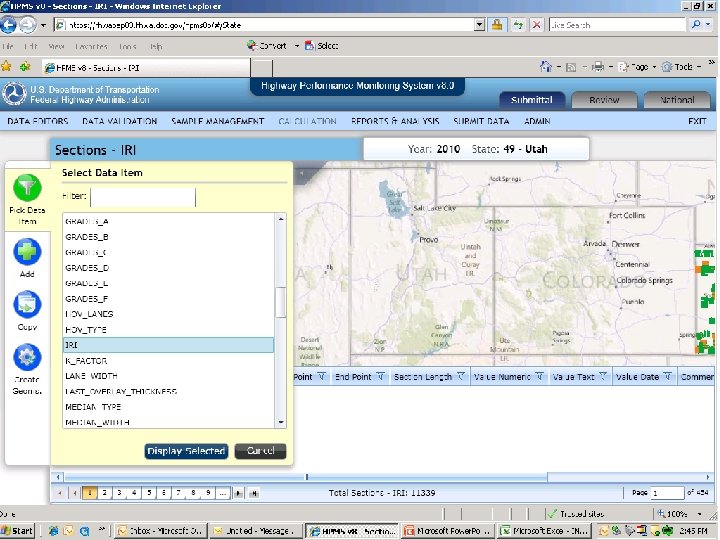Open the REPORTS & ANALYSIS menu
Screen dimensions: 720x540
395,121
